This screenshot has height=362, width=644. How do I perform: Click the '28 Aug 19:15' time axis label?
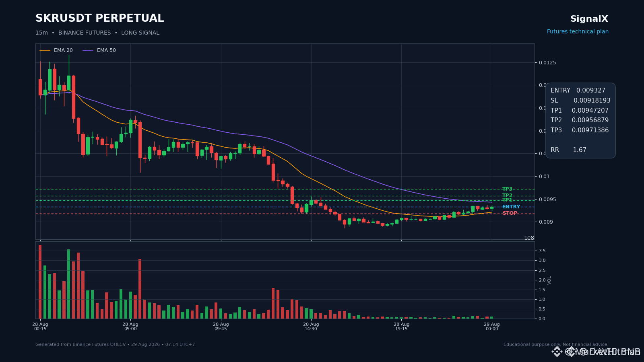coord(402,327)
